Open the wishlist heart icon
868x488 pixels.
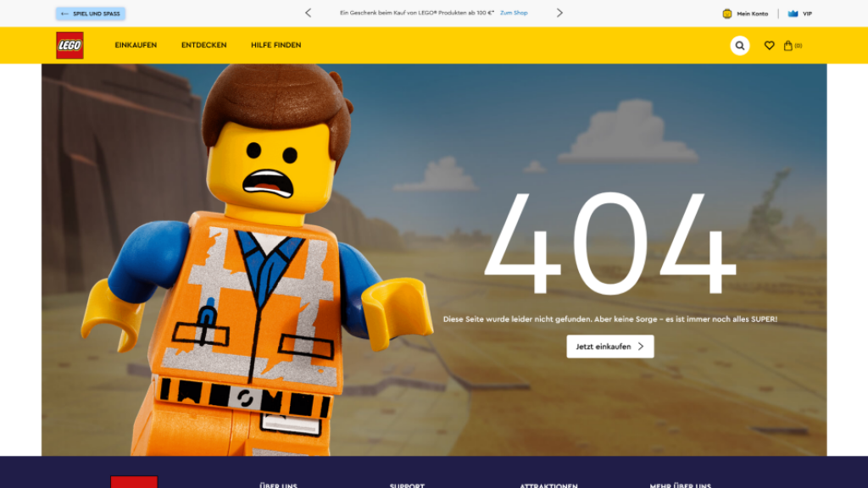[769, 46]
